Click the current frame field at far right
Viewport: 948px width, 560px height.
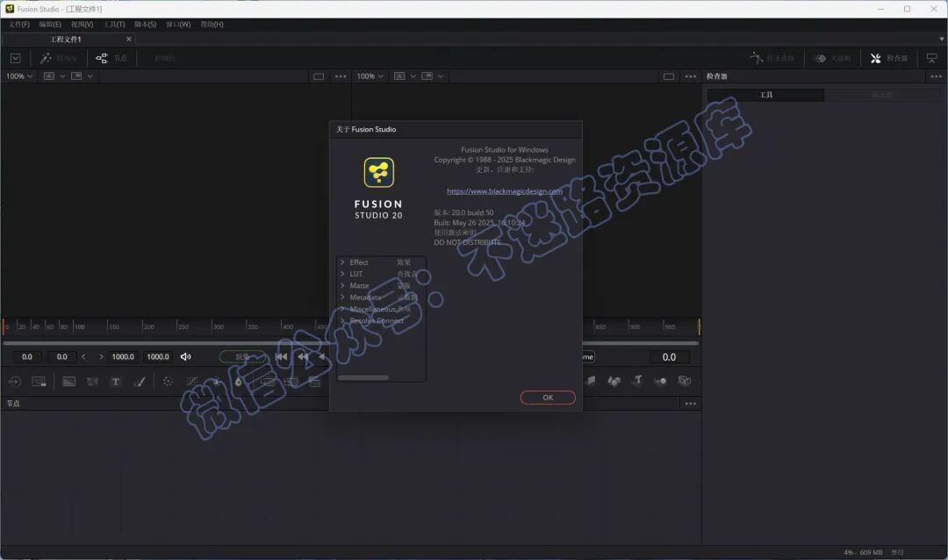point(669,357)
